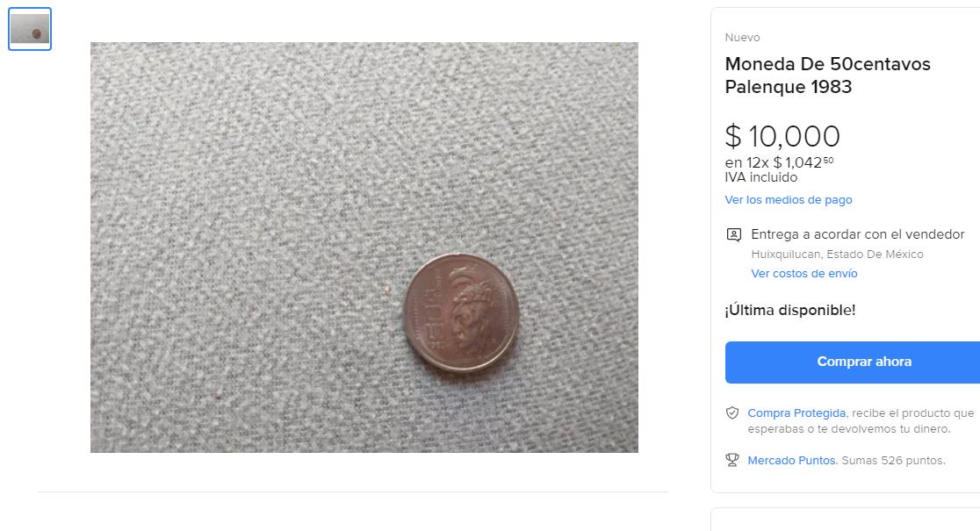Select the coin thumbnail in the gallery
The image size is (980, 531).
point(30,29)
